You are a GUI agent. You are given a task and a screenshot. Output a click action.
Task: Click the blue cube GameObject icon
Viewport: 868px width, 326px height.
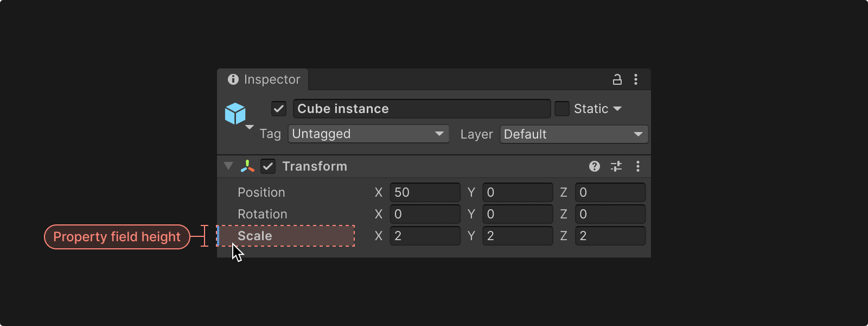[235, 114]
